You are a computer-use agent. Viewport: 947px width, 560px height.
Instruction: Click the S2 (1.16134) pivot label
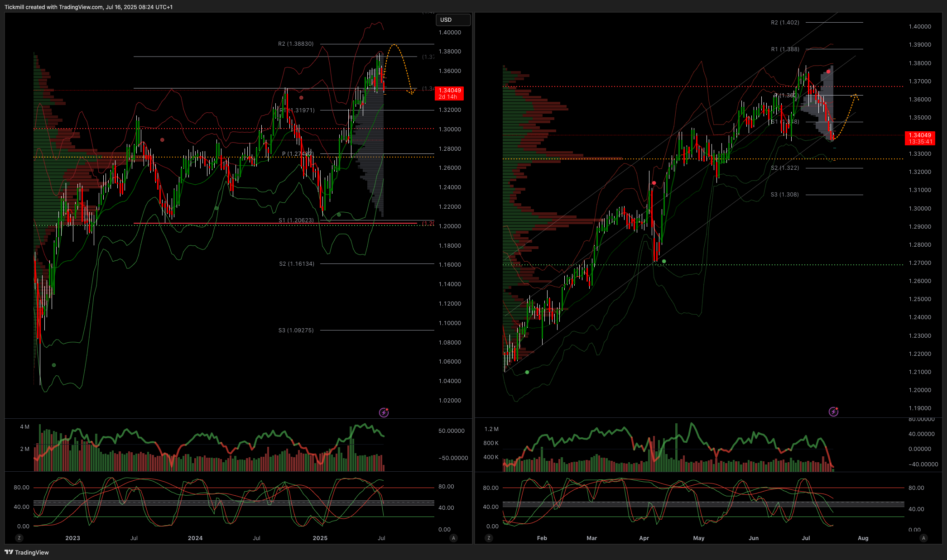(297, 264)
